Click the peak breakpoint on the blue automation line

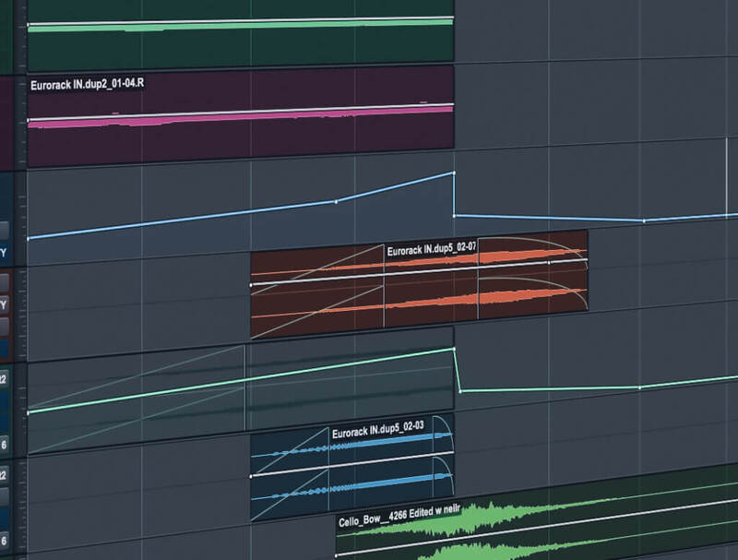(454, 173)
